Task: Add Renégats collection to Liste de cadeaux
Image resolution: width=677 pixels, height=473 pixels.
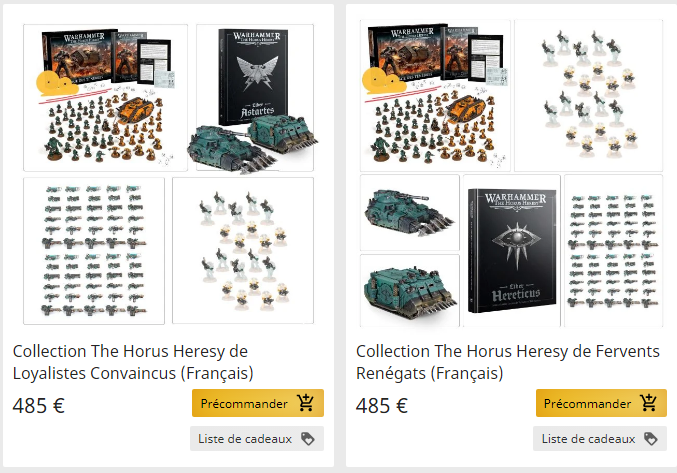Action: click(x=600, y=439)
